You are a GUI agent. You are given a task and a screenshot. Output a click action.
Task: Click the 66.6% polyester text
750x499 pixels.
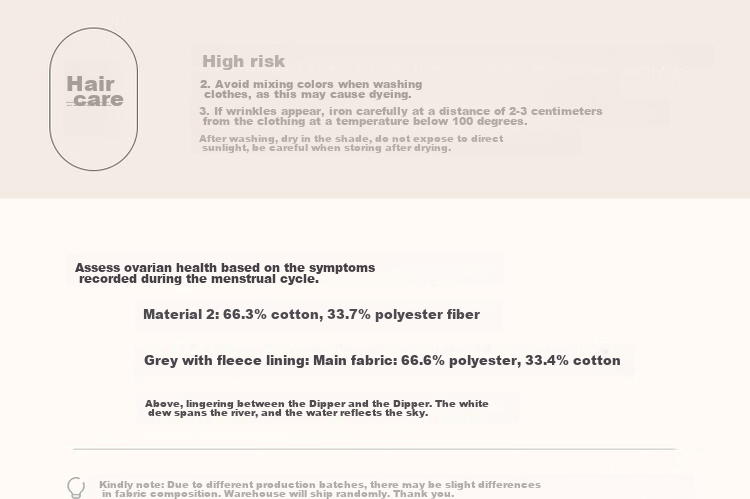pyautogui.click(x=461, y=360)
